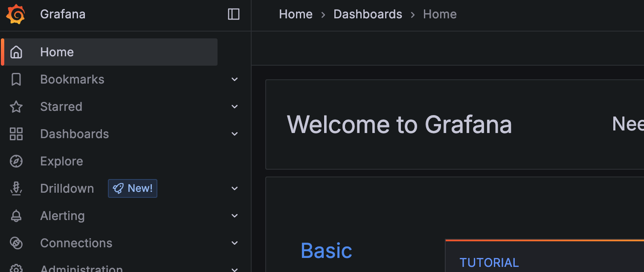
Task: Open Starred in the sidebar
Action: (x=61, y=107)
